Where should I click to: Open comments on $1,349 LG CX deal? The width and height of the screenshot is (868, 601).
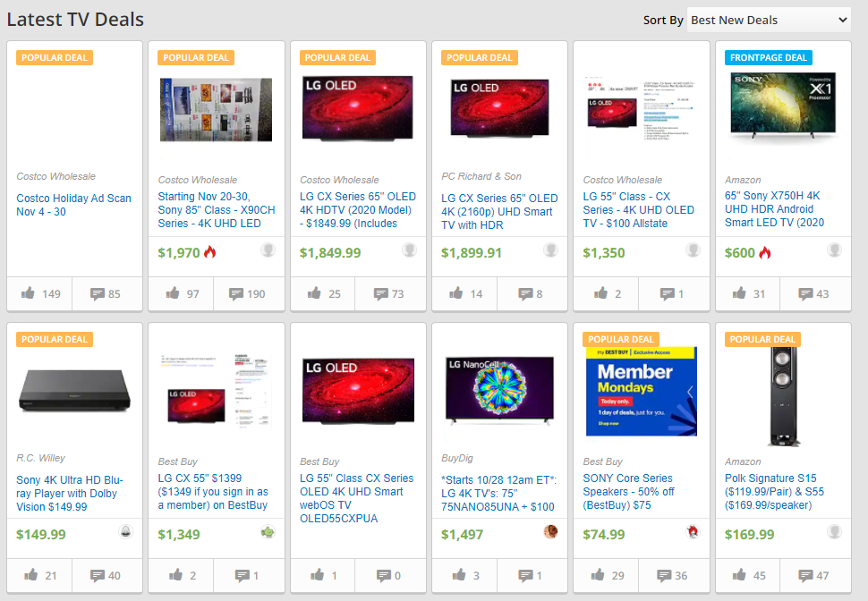tap(249, 576)
